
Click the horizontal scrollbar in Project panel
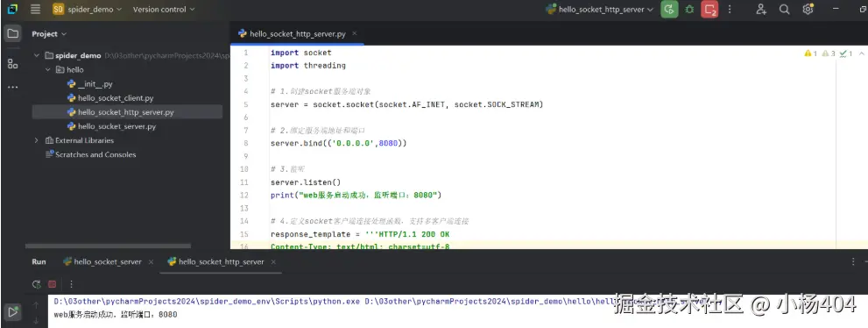click(108, 246)
